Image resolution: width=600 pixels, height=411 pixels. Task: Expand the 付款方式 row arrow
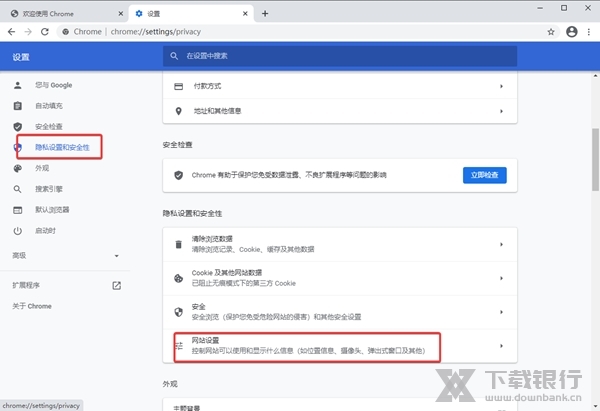point(501,86)
